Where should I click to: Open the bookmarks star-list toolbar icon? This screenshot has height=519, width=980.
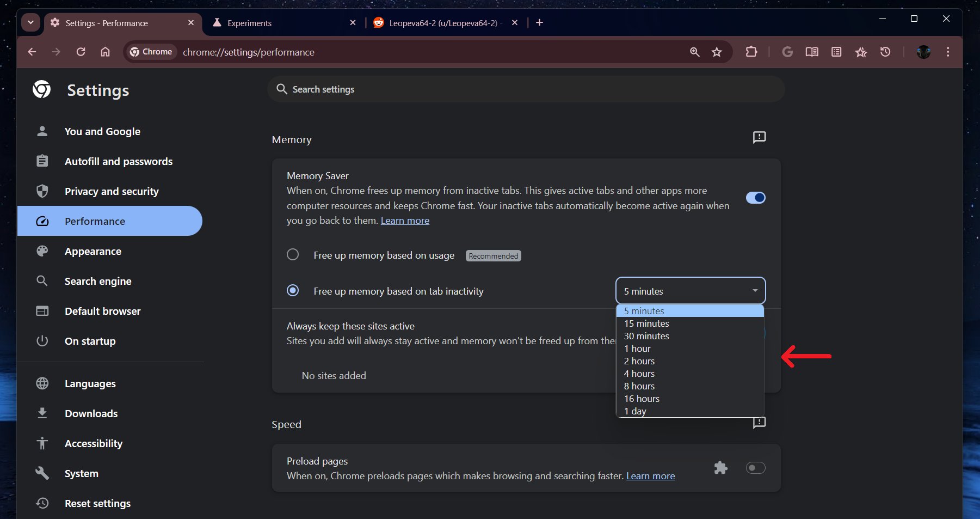(x=861, y=52)
